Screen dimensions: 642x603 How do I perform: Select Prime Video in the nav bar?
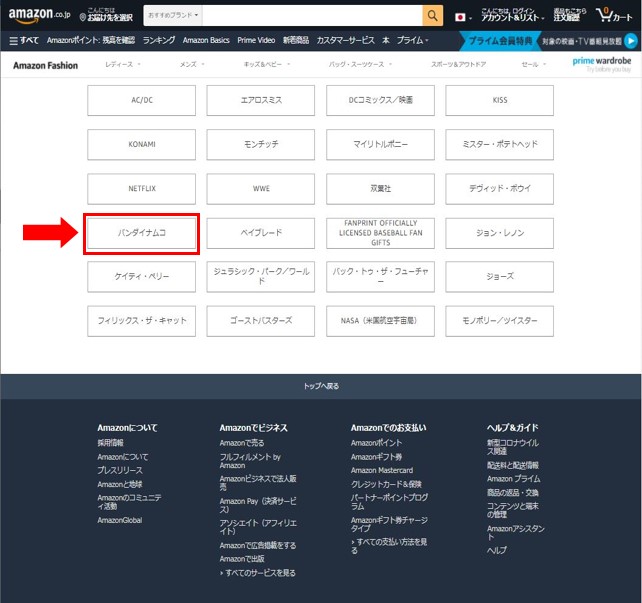[256, 40]
